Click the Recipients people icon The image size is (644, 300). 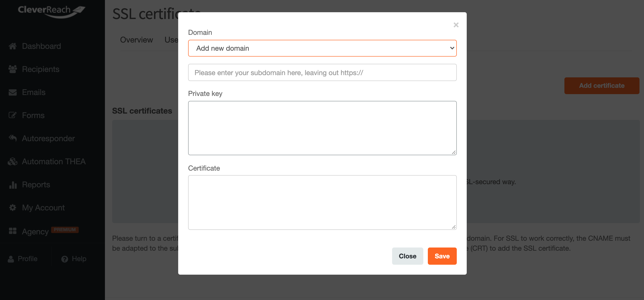(12, 69)
